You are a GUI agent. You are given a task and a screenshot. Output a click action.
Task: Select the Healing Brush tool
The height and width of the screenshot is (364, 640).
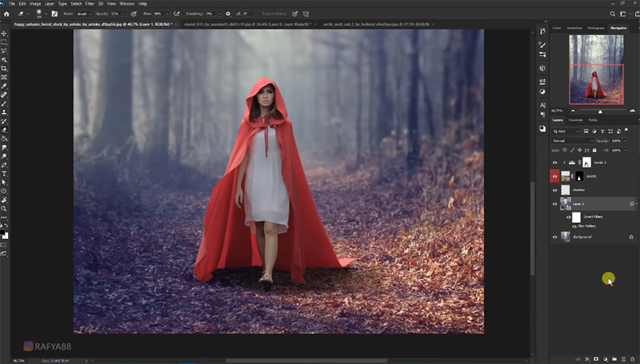4,95
